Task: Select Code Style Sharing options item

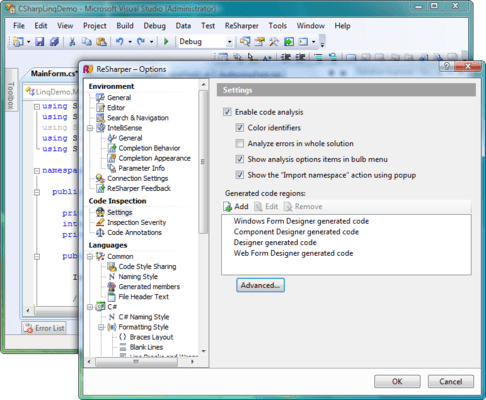Action: pos(147,266)
